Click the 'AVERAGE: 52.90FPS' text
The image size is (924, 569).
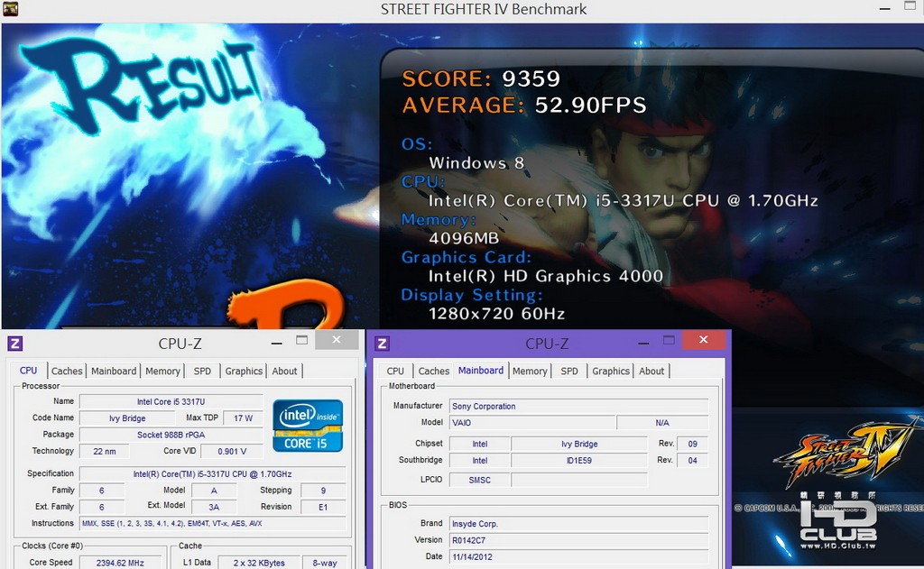(x=524, y=106)
